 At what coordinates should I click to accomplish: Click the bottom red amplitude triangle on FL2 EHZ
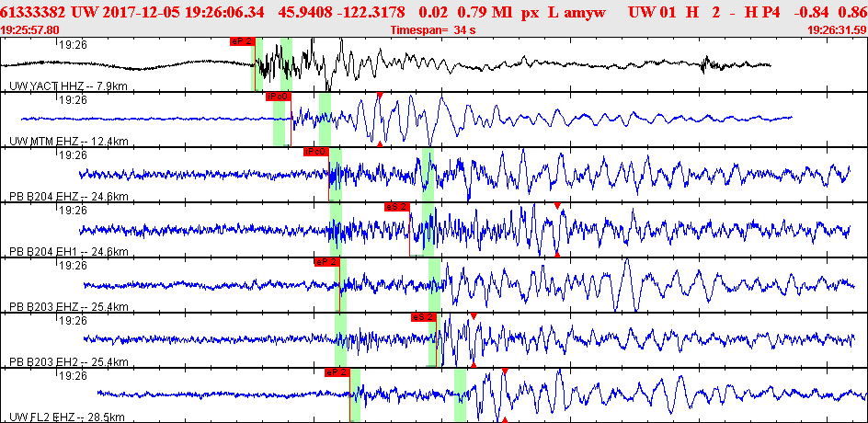pos(505,419)
